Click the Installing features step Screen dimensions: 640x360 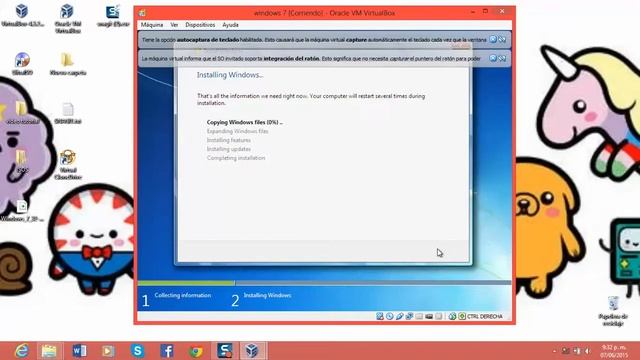pyautogui.click(x=229, y=140)
